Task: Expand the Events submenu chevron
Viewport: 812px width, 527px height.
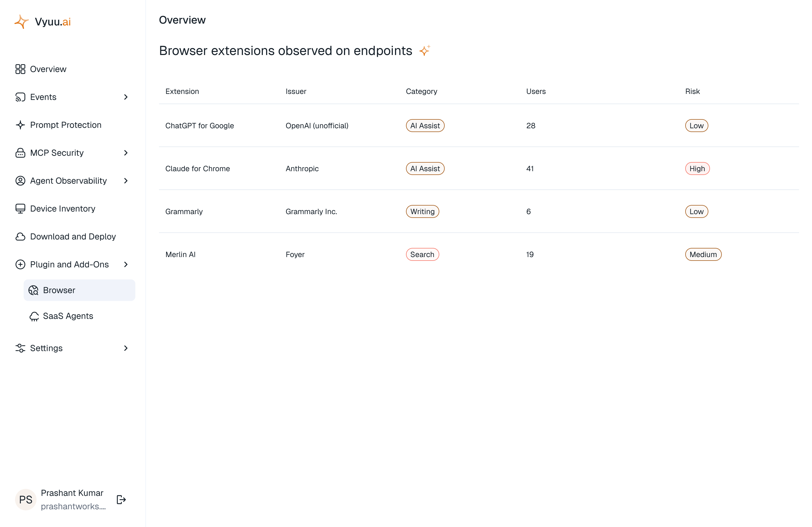Action: click(126, 97)
